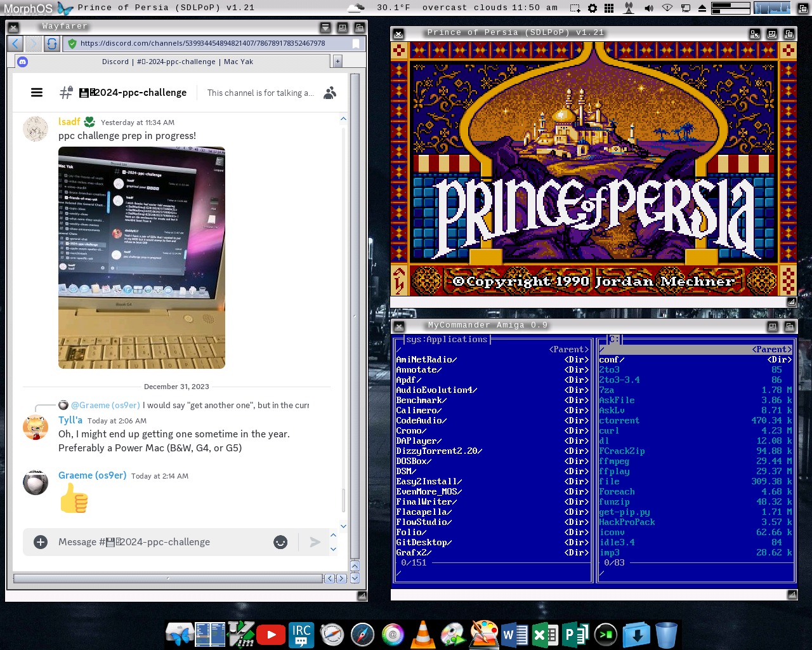Click the Discord message input field

pyautogui.click(x=162, y=542)
